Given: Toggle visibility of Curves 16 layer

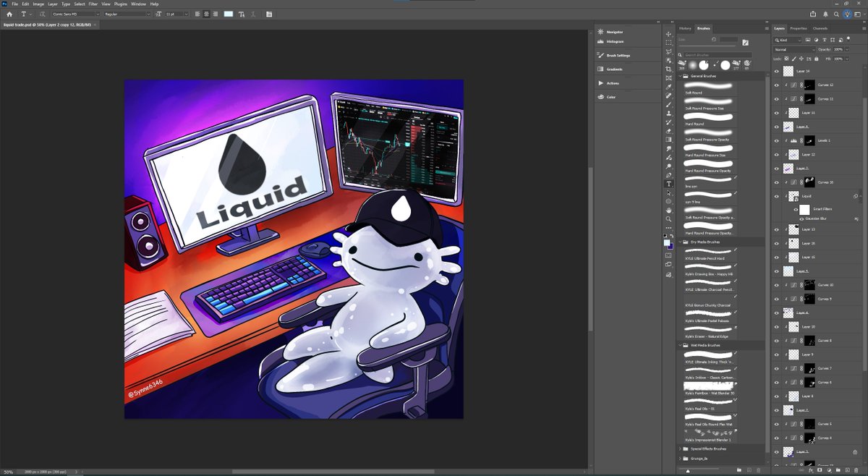Looking at the screenshot, I should (776, 182).
